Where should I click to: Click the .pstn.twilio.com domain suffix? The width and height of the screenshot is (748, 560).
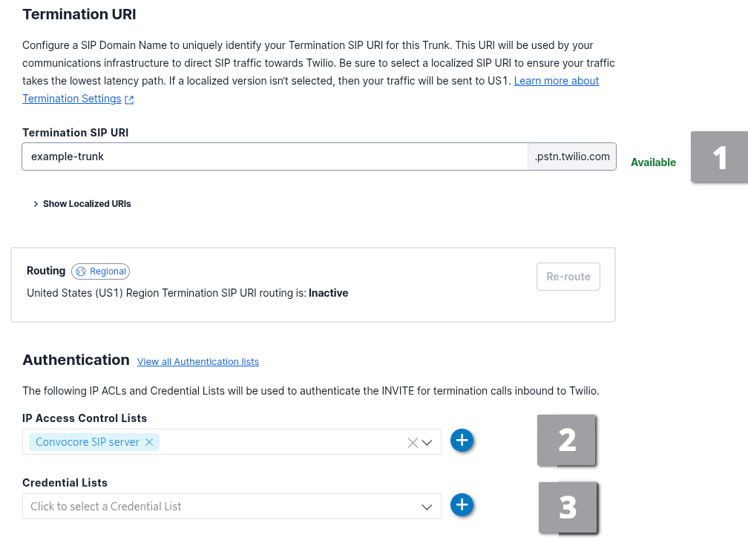571,157
